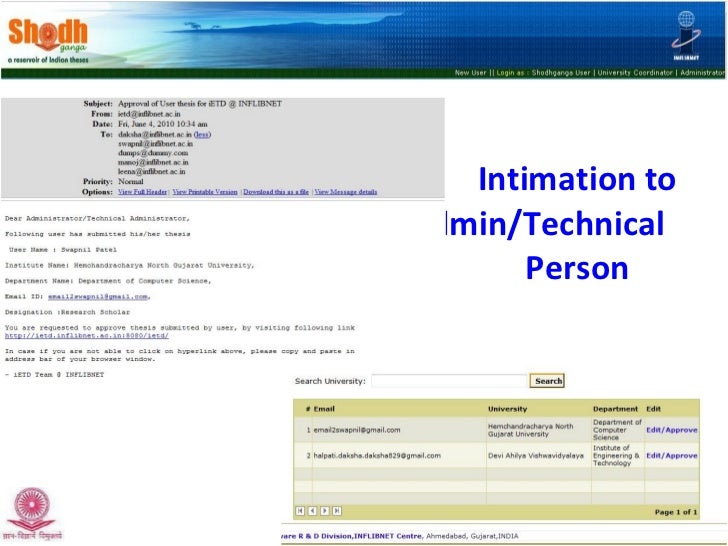Go to previous page of table
Image resolution: width=728 pixels, height=546 pixels.
point(312,511)
